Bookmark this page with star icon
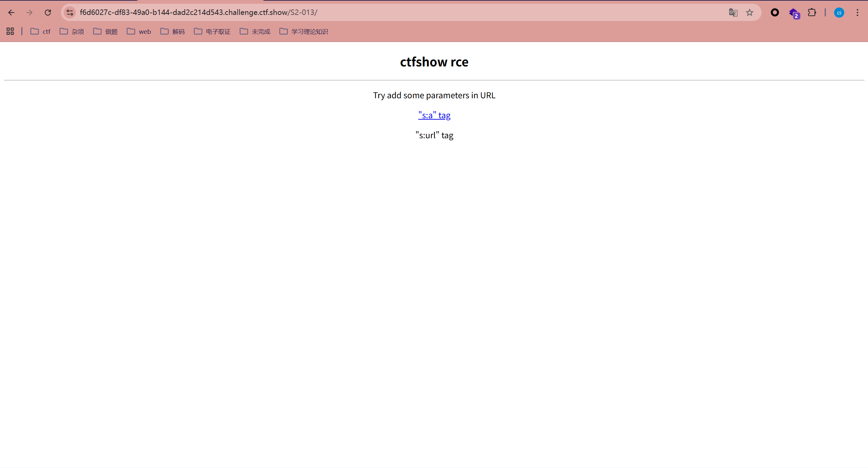The image size is (868, 468). coord(749,13)
